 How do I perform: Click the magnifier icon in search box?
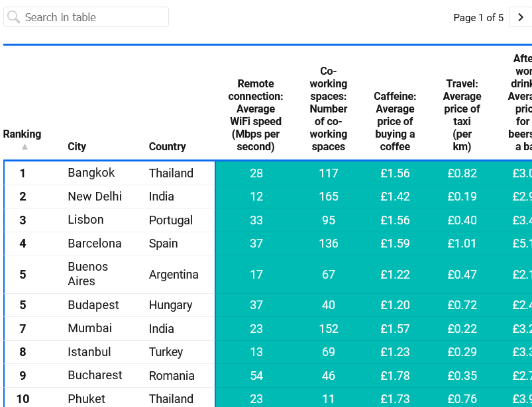[x=14, y=17]
